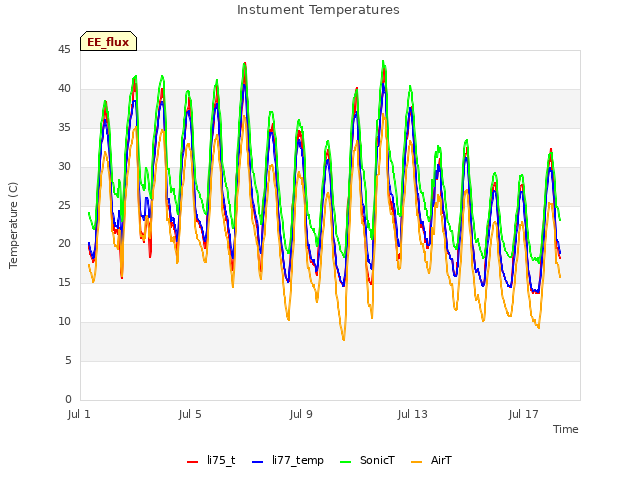This screenshot has height=480, width=640.
Task: Click the 45 y-axis tick label
Action: pyautogui.click(x=64, y=50)
